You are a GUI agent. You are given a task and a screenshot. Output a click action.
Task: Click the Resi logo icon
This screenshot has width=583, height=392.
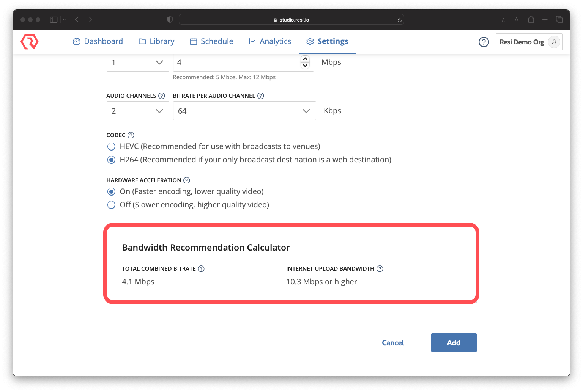tap(30, 41)
